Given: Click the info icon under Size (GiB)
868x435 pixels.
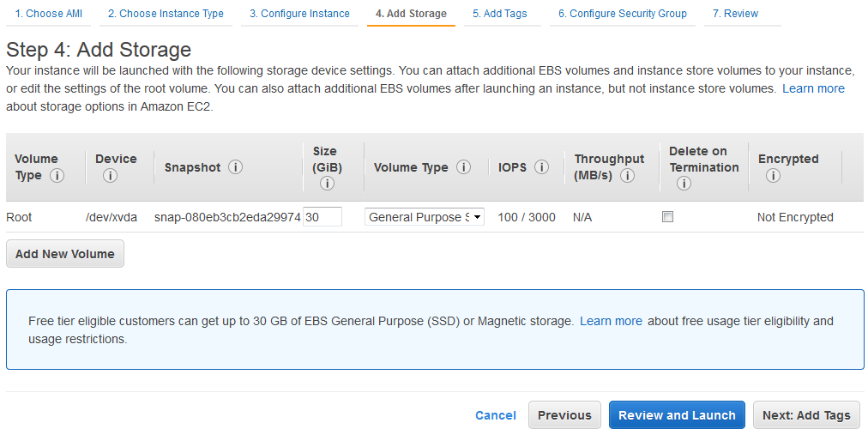Looking at the screenshot, I should (x=327, y=184).
